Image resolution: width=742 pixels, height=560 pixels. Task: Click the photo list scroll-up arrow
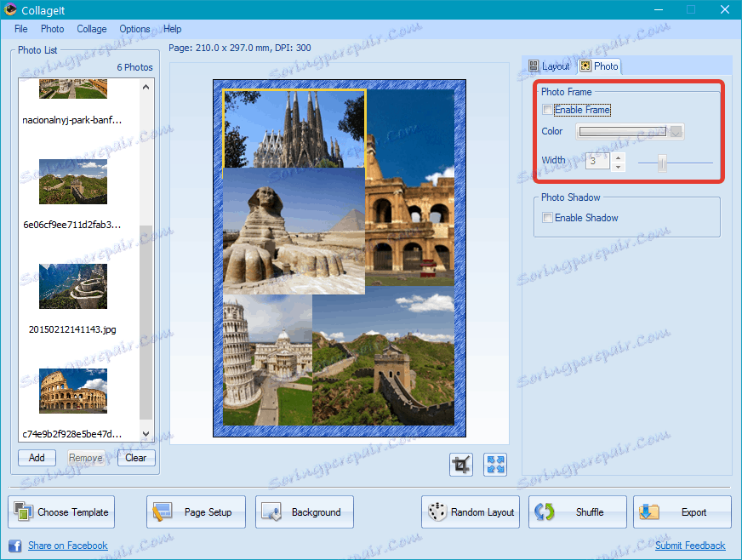tap(146, 87)
